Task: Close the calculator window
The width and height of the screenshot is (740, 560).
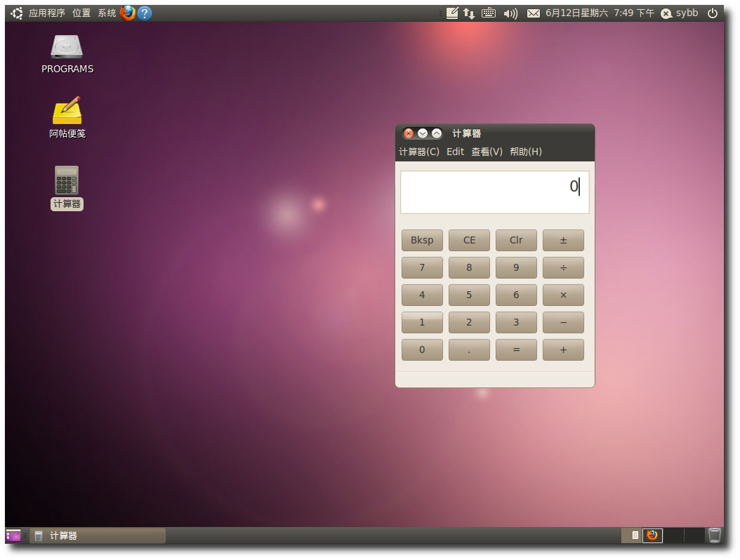Action: [409, 133]
